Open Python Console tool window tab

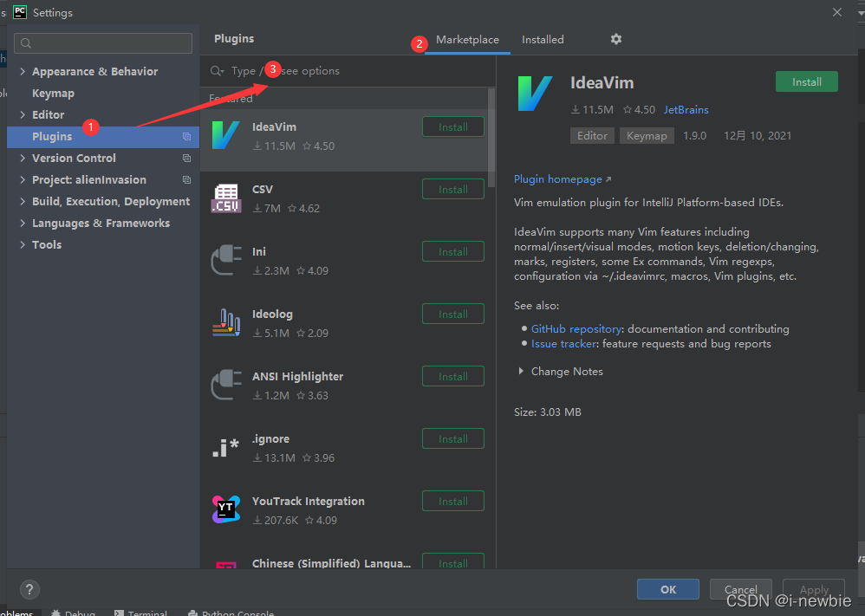[231, 613]
